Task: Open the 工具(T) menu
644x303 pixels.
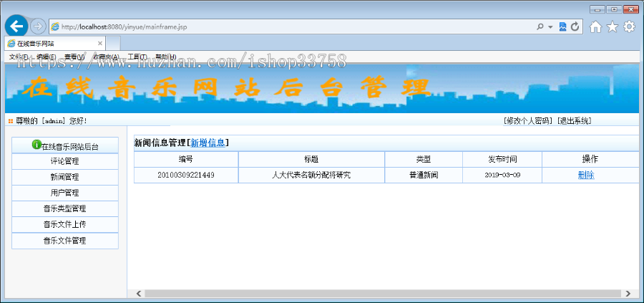Action: pyautogui.click(x=137, y=57)
